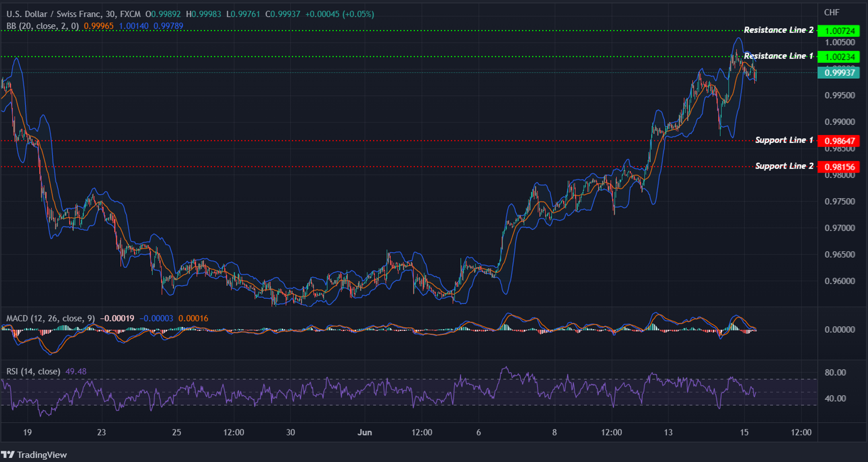Viewport: 868px width, 462px height.
Task: Click the 12:00 label on the time axis
Action: coord(234,432)
